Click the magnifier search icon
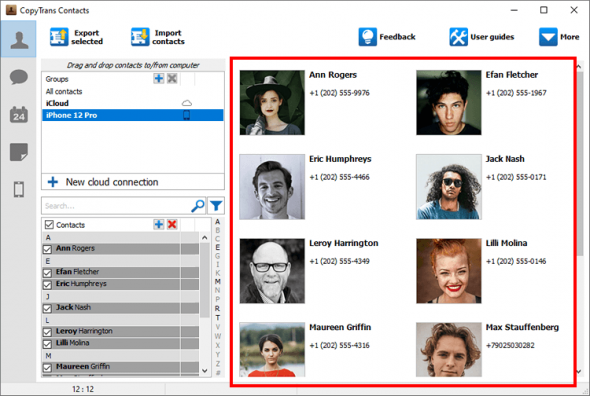 198,206
